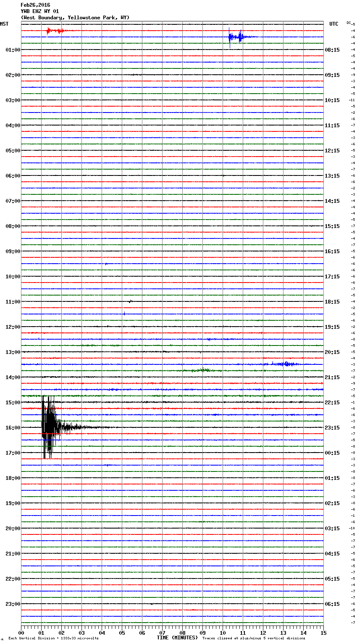
Task: Click the 02:15 UTC time label
Action: 332,503
